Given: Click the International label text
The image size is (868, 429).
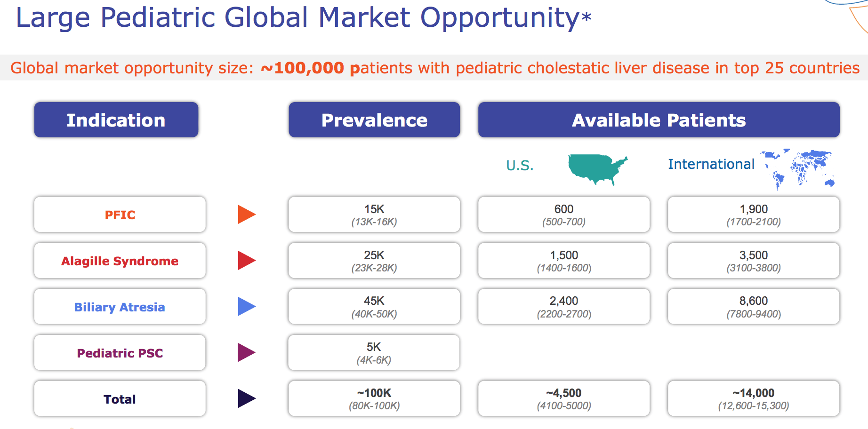Looking at the screenshot, I should pyautogui.click(x=711, y=164).
